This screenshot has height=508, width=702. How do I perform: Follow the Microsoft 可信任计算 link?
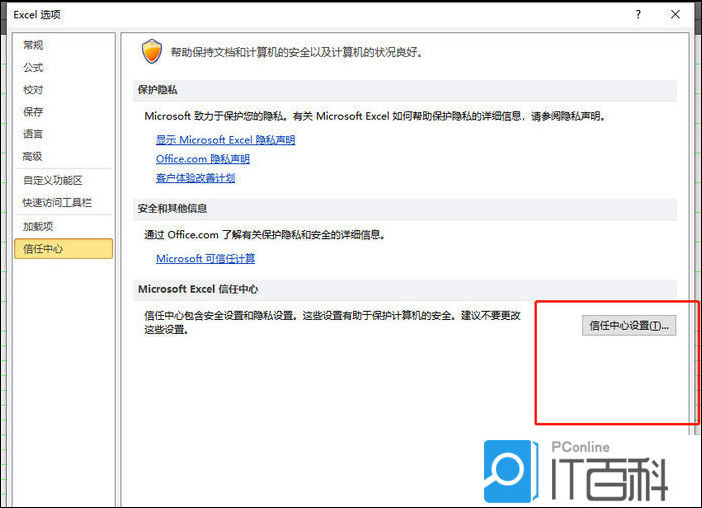[205, 259]
